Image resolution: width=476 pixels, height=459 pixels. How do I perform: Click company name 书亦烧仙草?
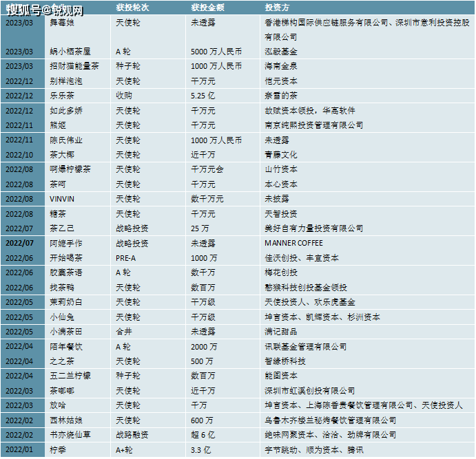tap(70, 435)
